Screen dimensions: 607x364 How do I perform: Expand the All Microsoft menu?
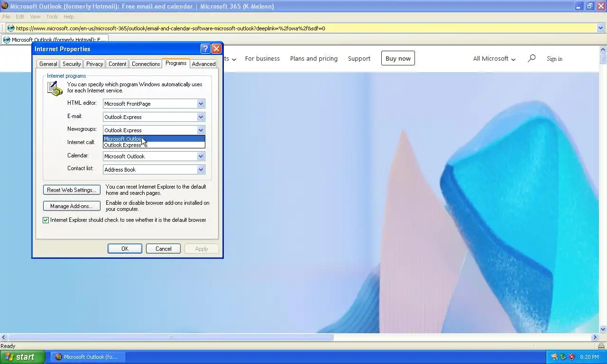click(x=494, y=59)
